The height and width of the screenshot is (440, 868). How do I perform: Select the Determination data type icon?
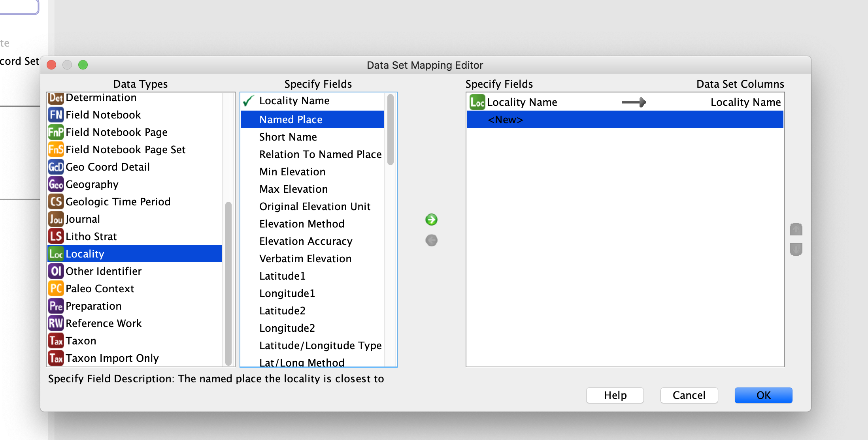pos(56,97)
